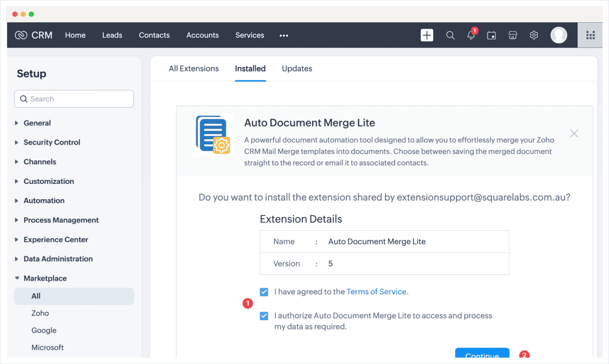Click the Zoho CRM logo icon

(x=21, y=35)
